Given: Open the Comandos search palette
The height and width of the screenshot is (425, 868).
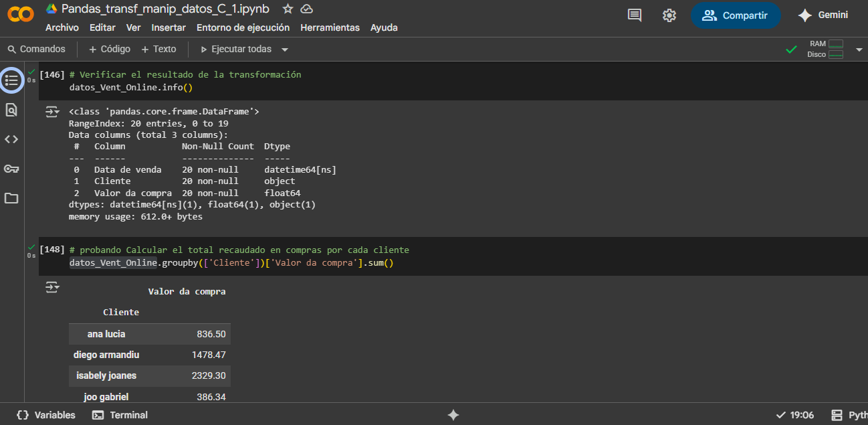Looking at the screenshot, I should click(x=37, y=49).
